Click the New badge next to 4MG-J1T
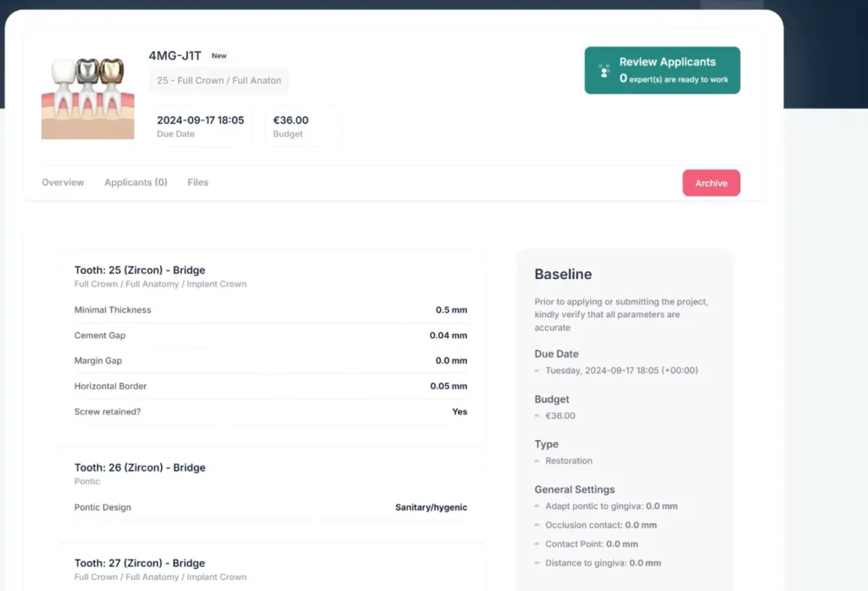The image size is (868, 591). (219, 56)
